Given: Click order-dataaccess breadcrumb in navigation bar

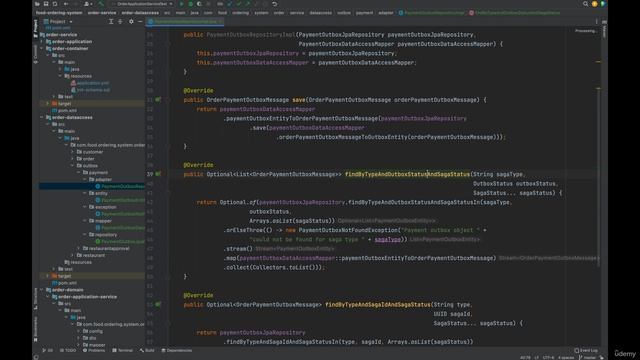Looking at the screenshot, I should pos(140,13).
